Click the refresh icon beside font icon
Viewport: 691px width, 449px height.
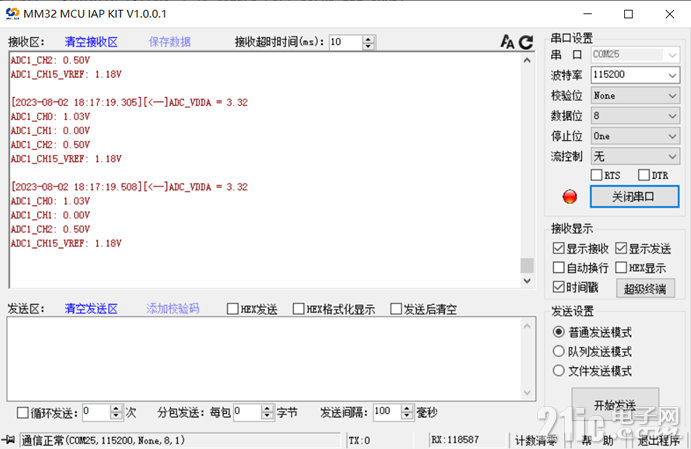click(x=526, y=42)
